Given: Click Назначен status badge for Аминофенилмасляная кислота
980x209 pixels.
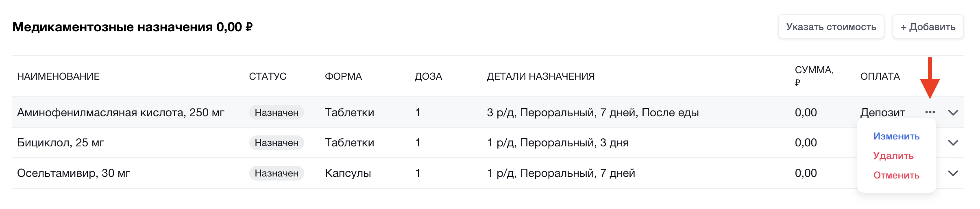Looking at the screenshot, I should tap(277, 113).
